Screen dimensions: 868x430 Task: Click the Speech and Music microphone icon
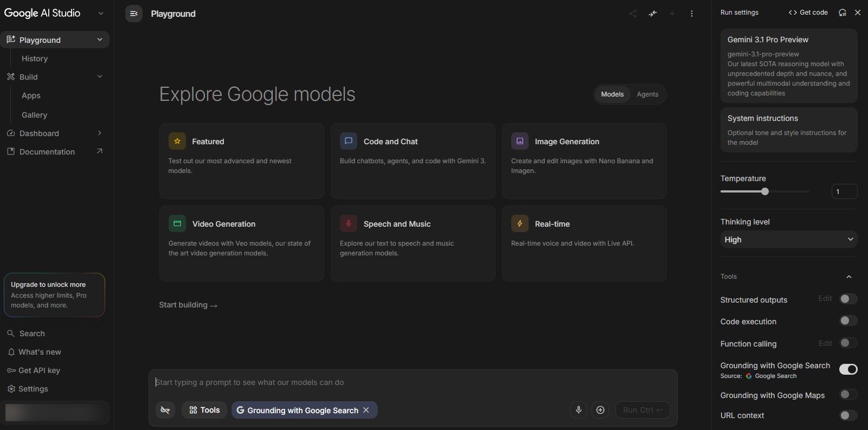click(x=349, y=223)
